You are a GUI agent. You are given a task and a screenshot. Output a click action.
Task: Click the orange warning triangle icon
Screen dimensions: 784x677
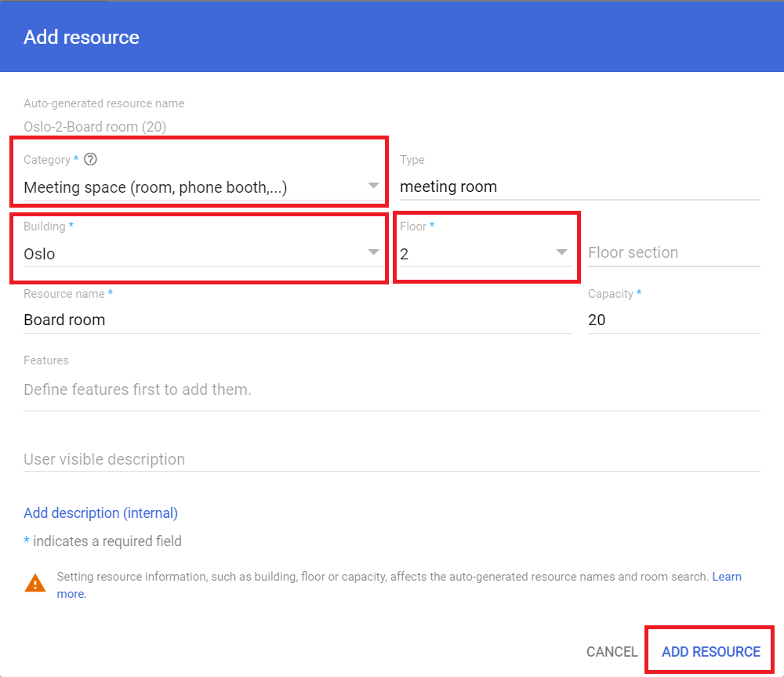point(35,584)
